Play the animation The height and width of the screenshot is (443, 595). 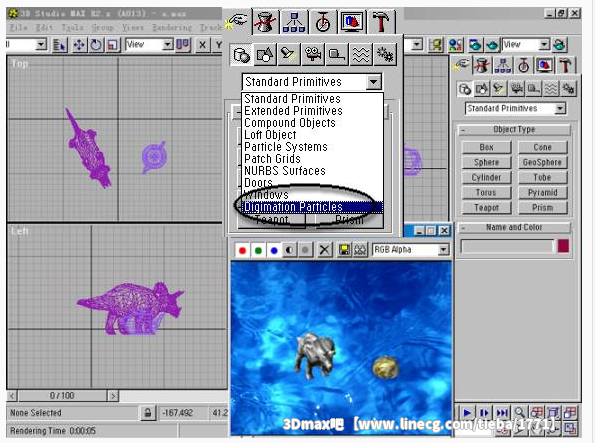coord(467,413)
